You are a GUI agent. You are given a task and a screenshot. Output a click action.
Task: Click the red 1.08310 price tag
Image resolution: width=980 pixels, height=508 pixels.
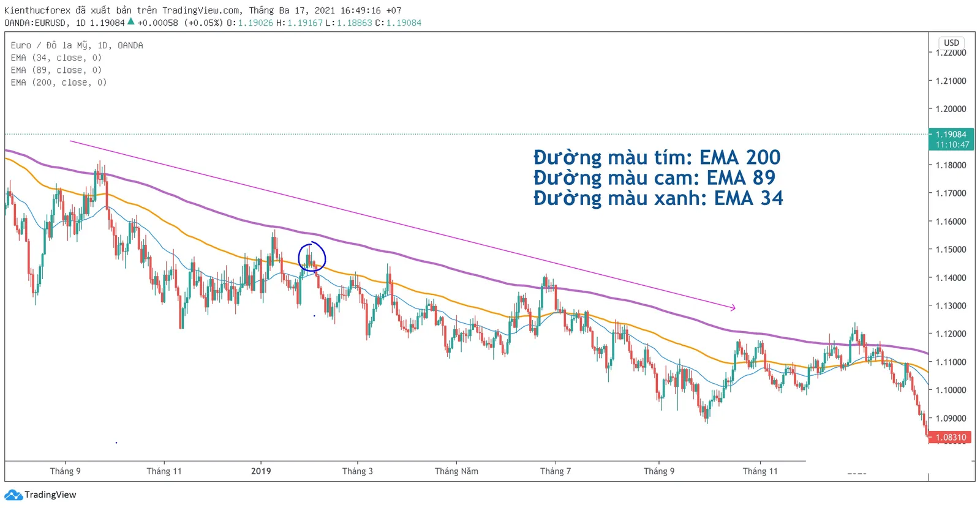[x=951, y=437]
